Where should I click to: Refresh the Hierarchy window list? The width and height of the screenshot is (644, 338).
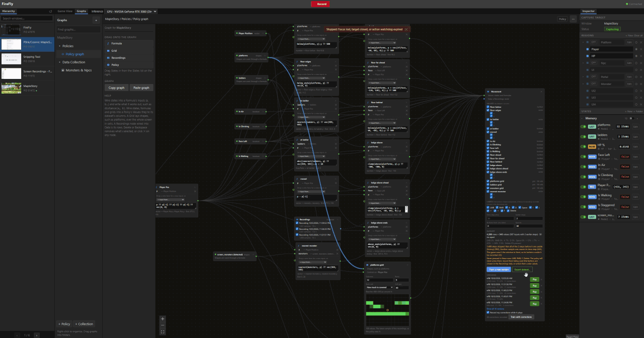pyautogui.click(x=50, y=11)
